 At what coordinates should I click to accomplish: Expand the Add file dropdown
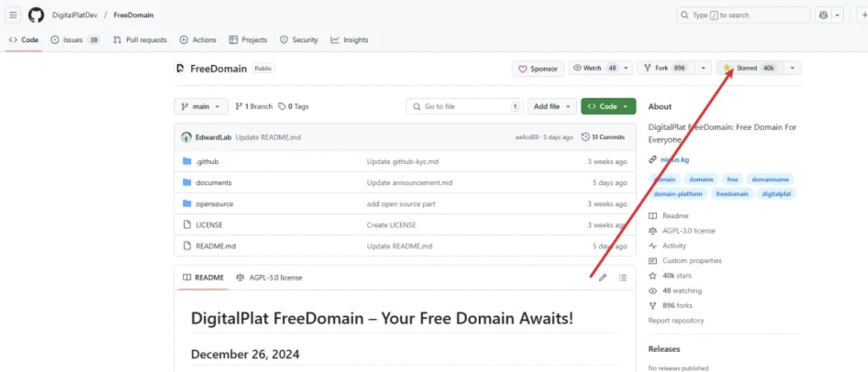click(552, 106)
